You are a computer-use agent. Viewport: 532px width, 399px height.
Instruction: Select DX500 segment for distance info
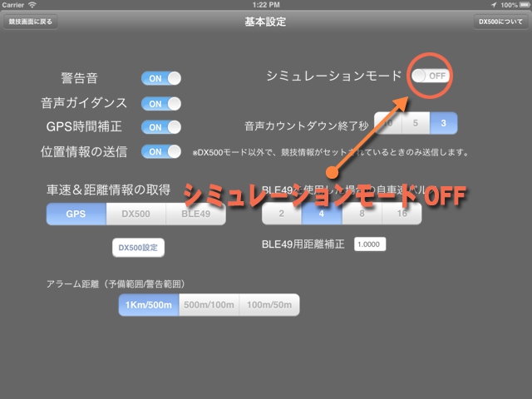pos(136,214)
